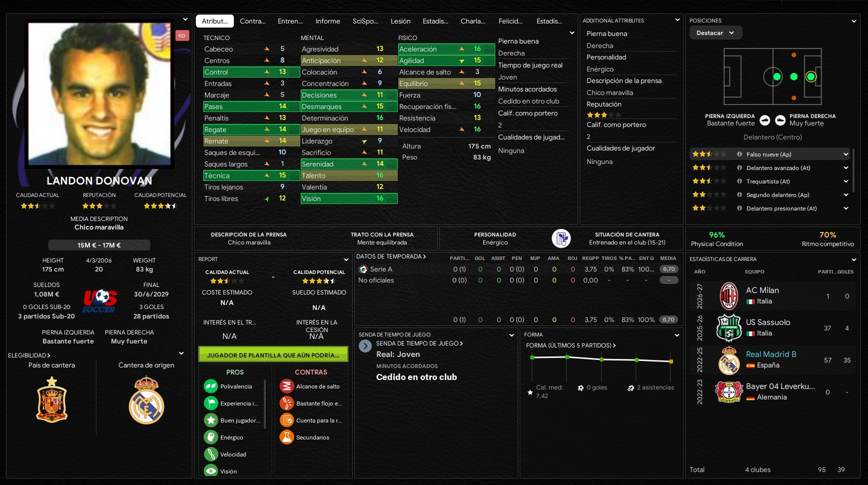Click the Buen jugador star icon
The image size is (868, 485).
pyautogui.click(x=211, y=420)
